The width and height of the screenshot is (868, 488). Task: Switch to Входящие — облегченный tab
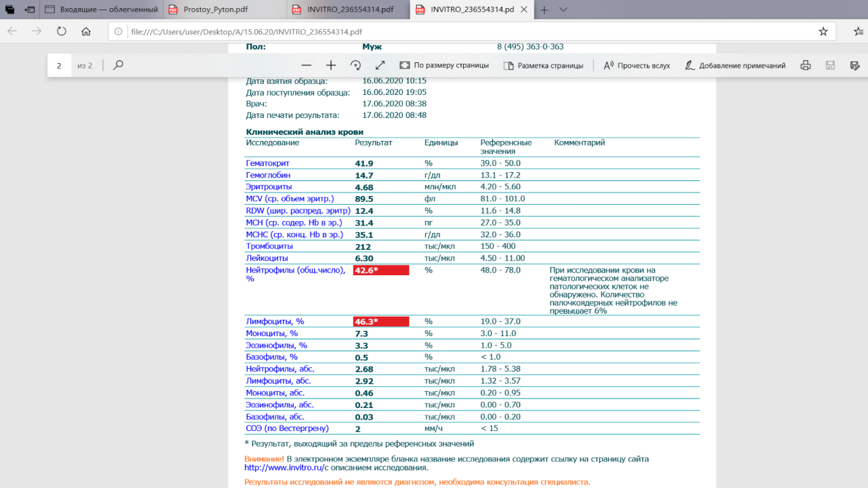point(102,9)
